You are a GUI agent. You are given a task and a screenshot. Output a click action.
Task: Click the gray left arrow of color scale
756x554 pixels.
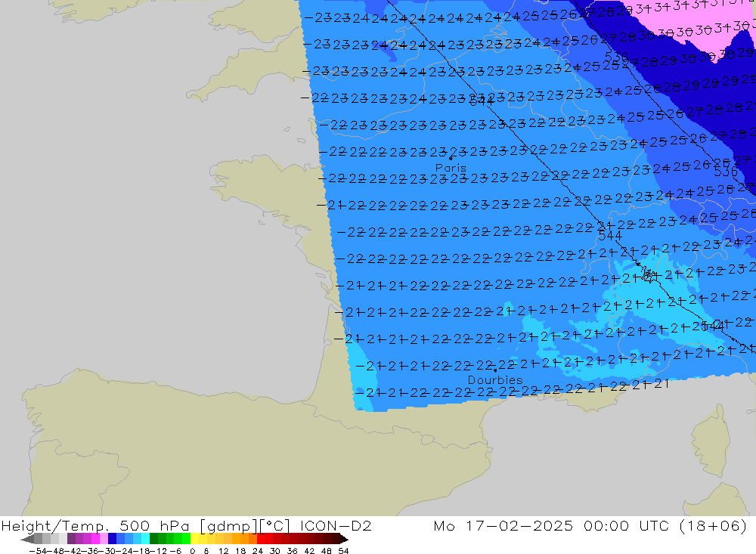(27, 539)
